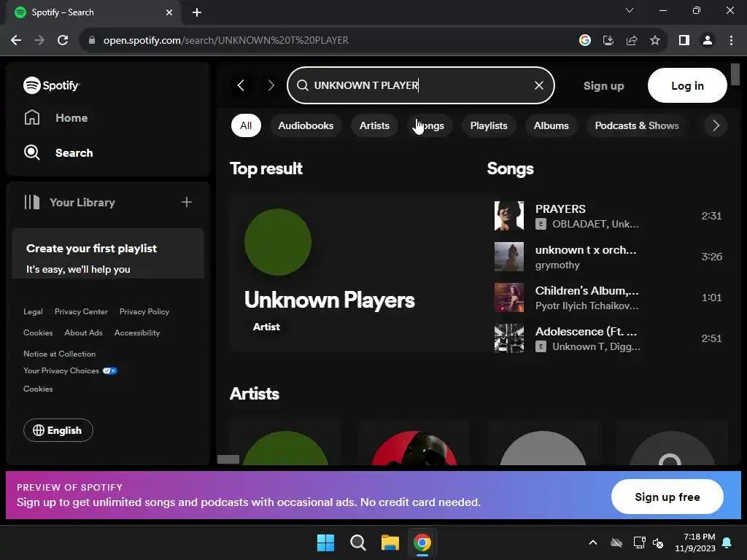
Task: Click Create your first playlist card
Action: point(108,253)
